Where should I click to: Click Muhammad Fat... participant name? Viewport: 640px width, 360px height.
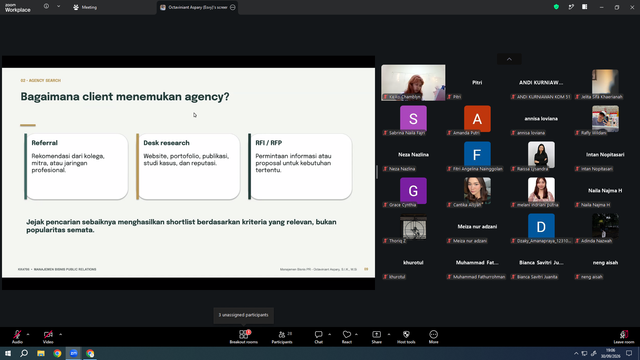click(477, 262)
